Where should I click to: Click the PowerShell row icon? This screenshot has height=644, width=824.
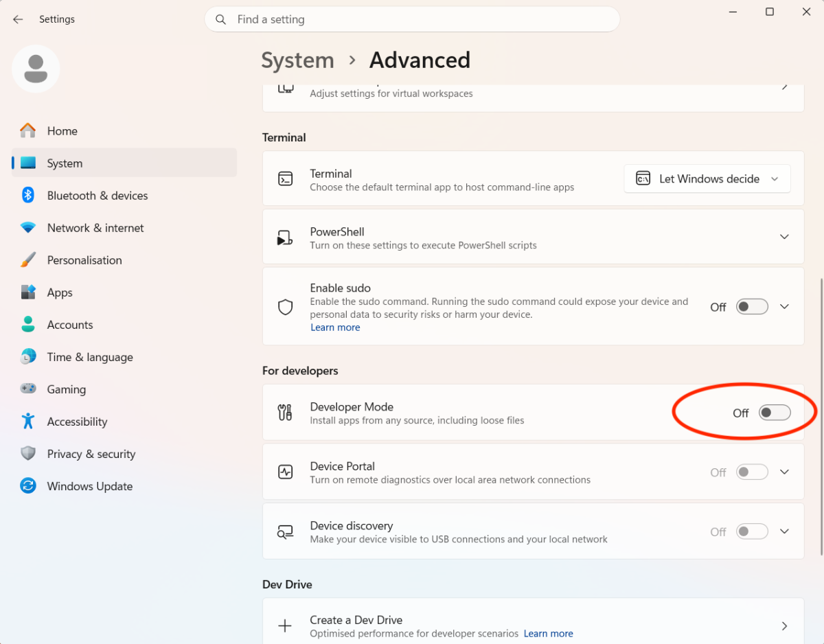tap(285, 237)
